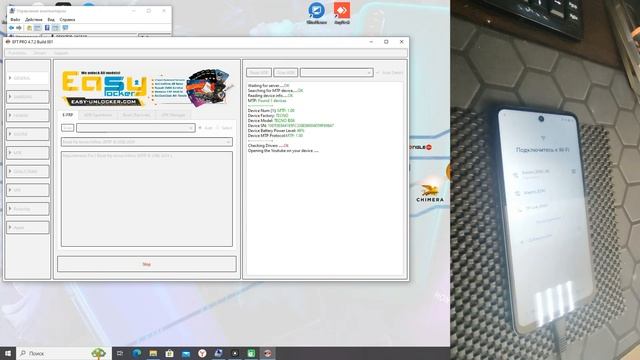
Task: Open Справка menu in Computer Management
Action: 67,20
